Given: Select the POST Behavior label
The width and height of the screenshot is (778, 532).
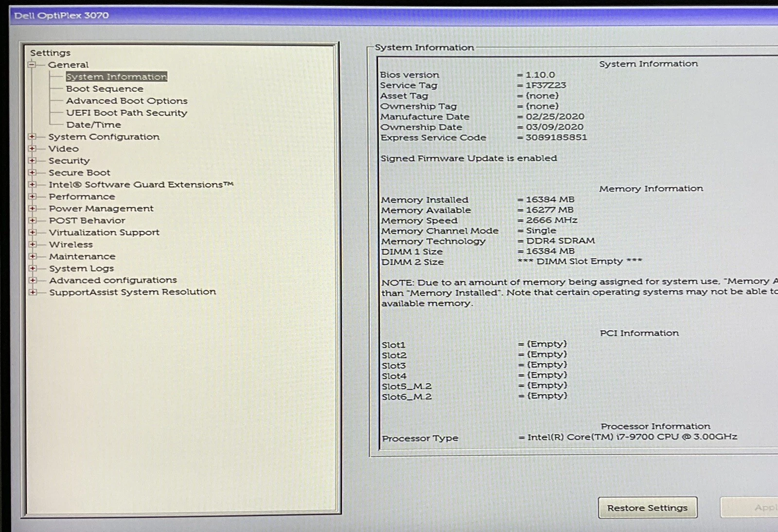Looking at the screenshot, I should [87, 220].
